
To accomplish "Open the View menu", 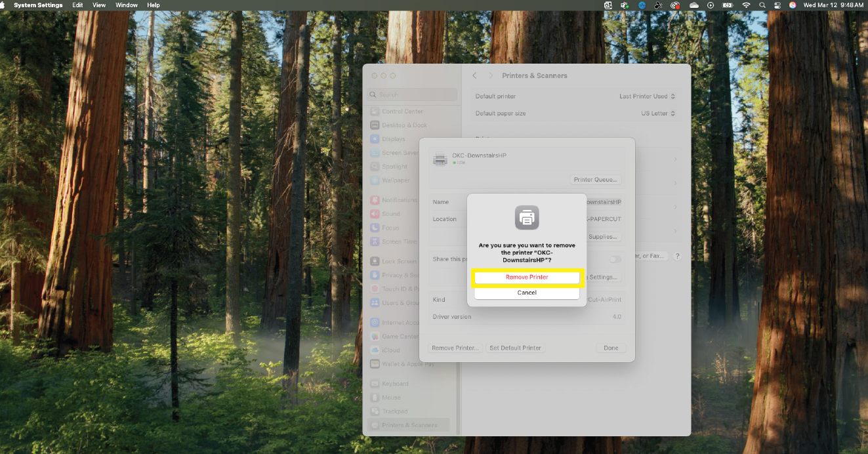I will (99, 5).
